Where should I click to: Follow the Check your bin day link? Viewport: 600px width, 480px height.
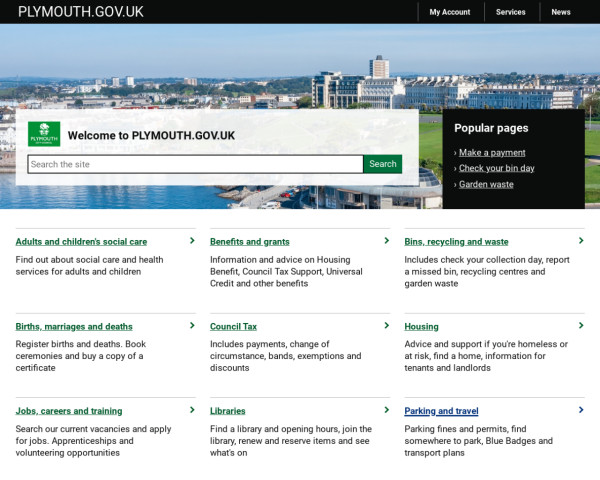496,169
